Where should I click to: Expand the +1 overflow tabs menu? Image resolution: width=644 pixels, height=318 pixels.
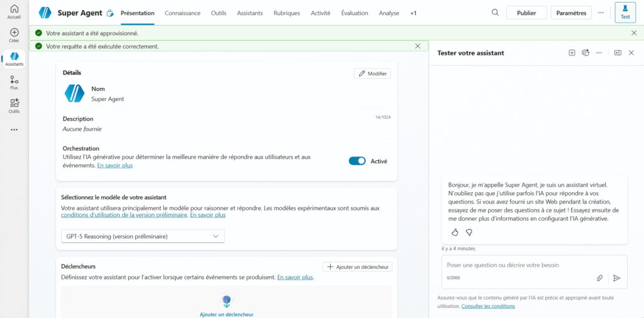(x=413, y=13)
